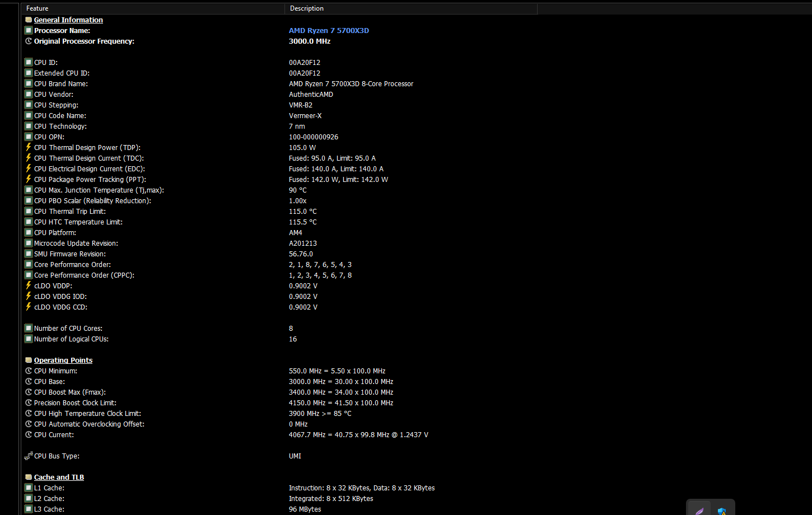812x515 pixels.
Task: Open the purple feather tray icon
Action: point(699,510)
